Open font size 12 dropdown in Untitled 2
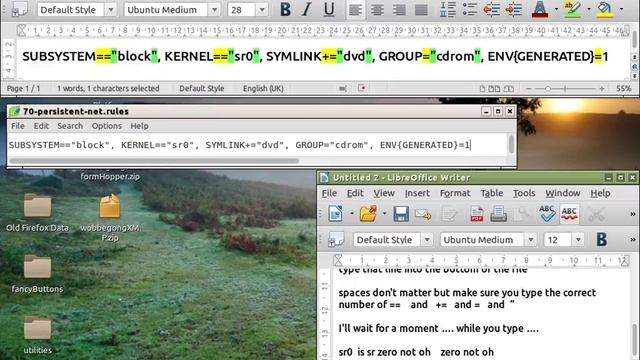Viewport: 640px width, 360px height. [578, 240]
